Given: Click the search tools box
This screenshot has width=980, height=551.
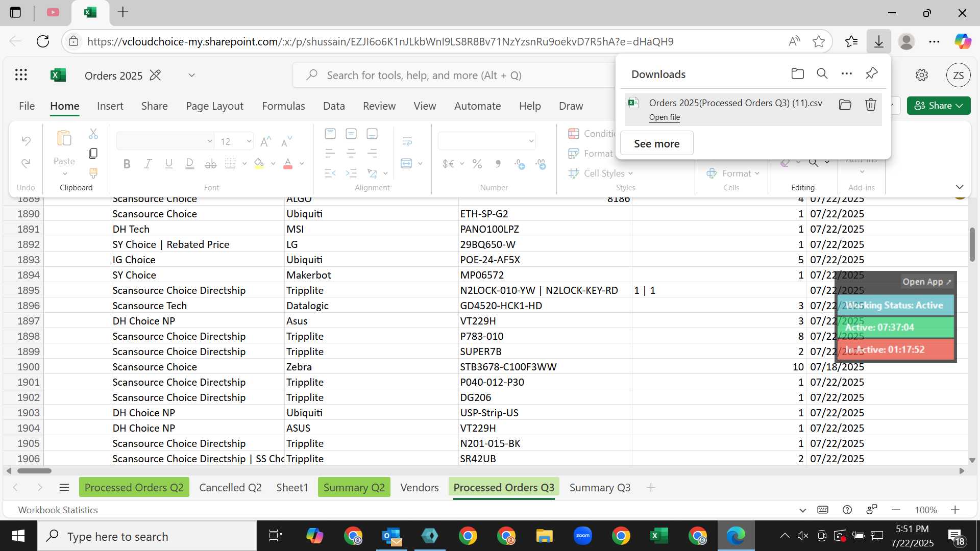Looking at the screenshot, I should point(454,75).
